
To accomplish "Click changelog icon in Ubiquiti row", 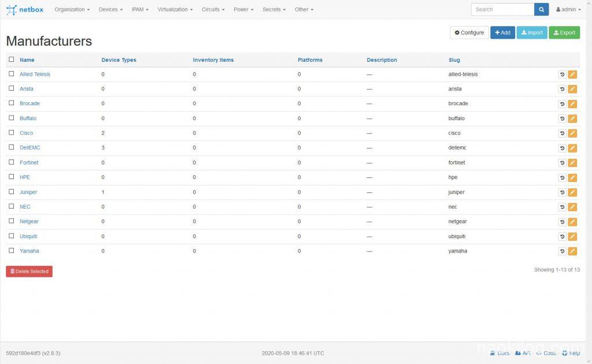I will coord(562,236).
